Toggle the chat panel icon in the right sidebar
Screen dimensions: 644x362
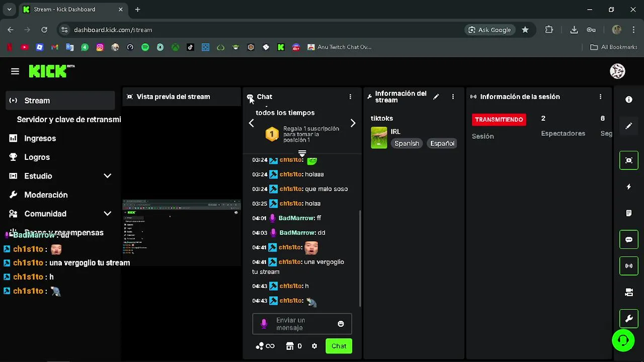(629, 240)
